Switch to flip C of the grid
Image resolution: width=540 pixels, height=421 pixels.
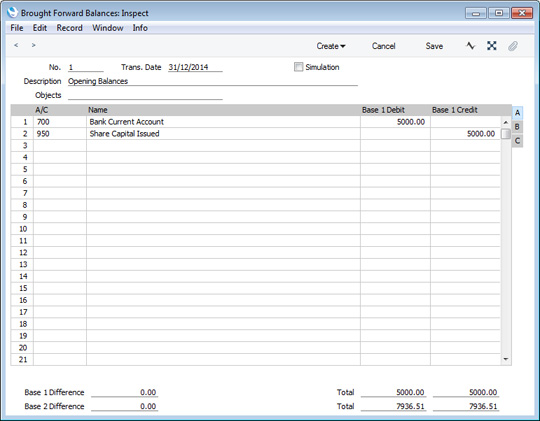(x=517, y=141)
